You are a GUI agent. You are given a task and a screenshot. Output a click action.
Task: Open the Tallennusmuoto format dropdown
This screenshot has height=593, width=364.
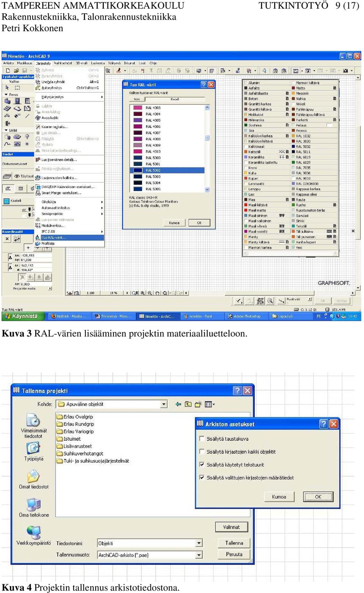click(x=199, y=555)
